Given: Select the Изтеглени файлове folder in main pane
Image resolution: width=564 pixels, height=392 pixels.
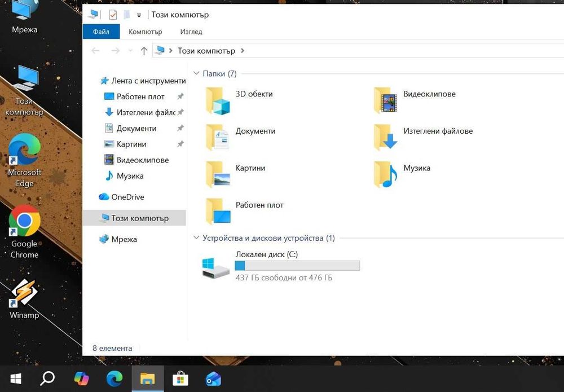Looking at the screenshot, I should [x=423, y=138].
